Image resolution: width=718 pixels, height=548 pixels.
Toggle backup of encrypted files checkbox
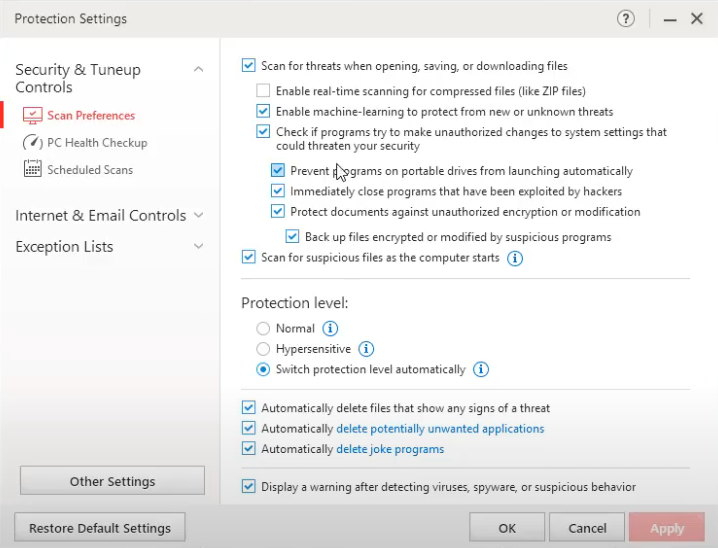292,237
